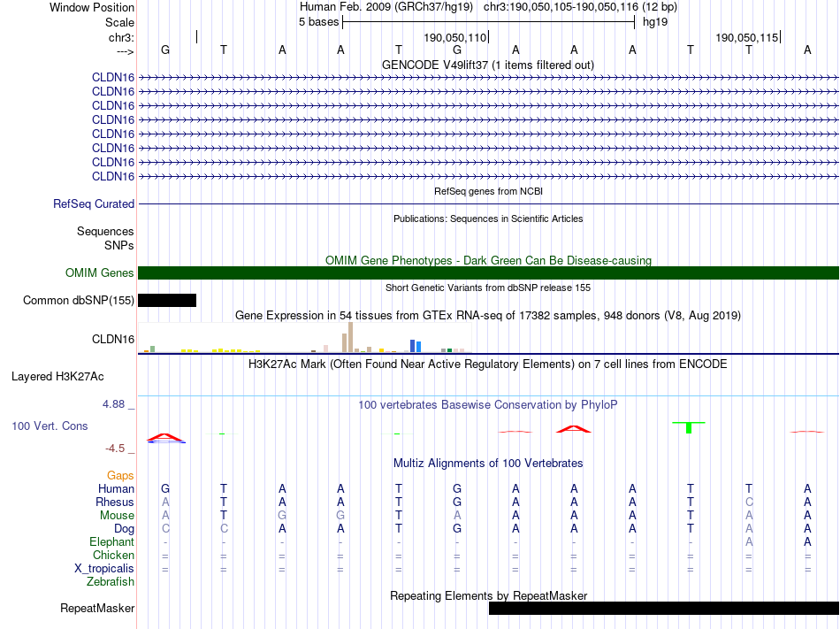Click the Layered H3K27Ac track label
This screenshot has height=629, width=840.
click(57, 377)
